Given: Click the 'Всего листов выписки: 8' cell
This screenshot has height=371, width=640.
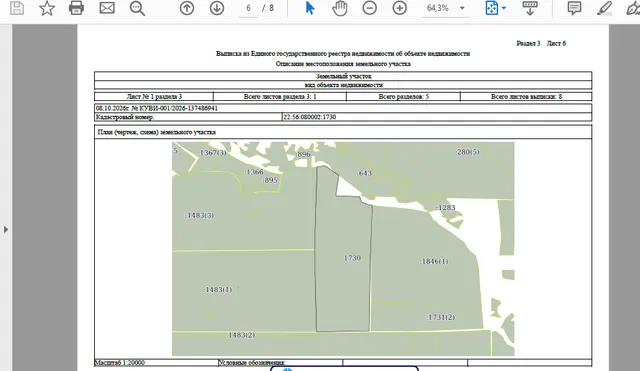Looking at the screenshot, I should [x=526, y=97].
